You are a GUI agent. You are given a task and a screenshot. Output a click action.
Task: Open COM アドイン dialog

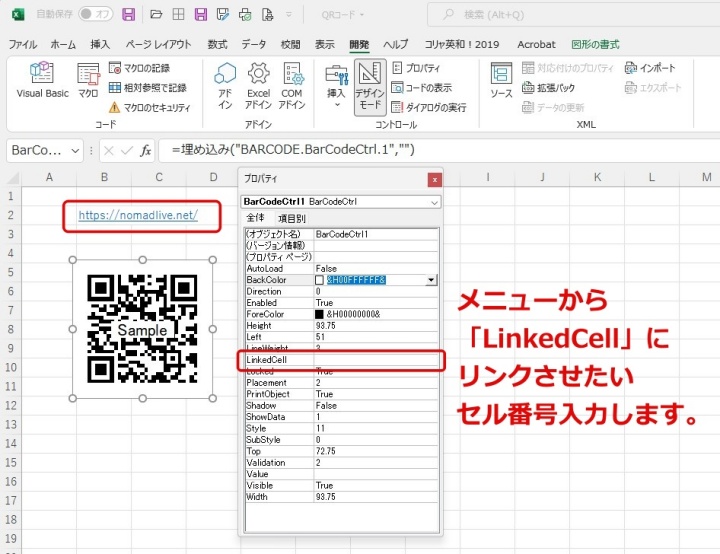292,85
